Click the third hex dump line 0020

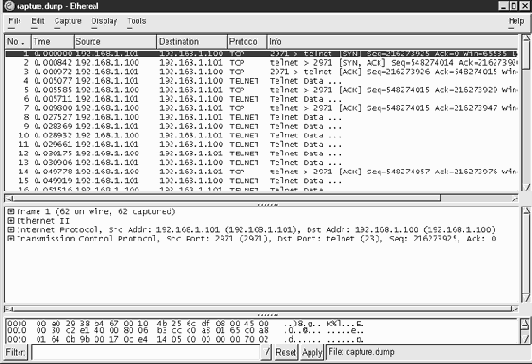tap(185, 339)
